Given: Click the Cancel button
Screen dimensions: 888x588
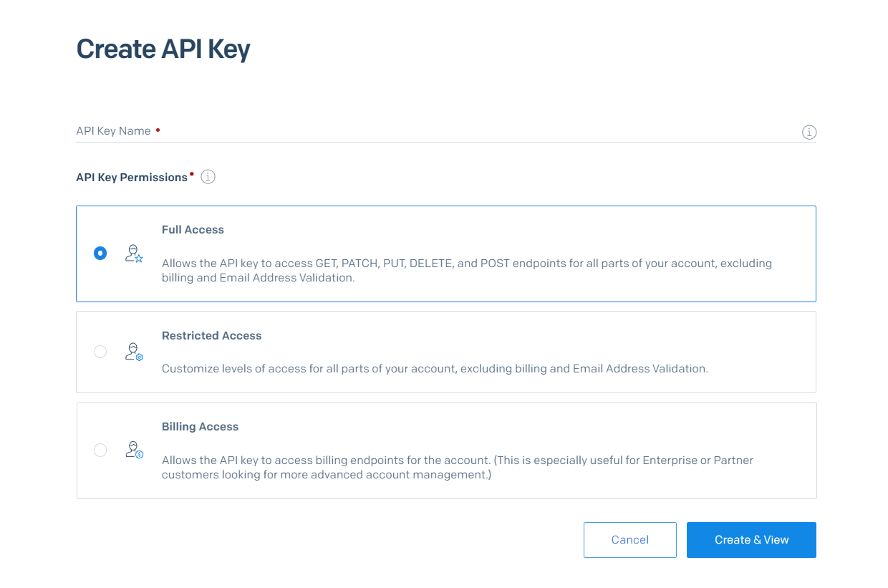Looking at the screenshot, I should tap(629, 539).
